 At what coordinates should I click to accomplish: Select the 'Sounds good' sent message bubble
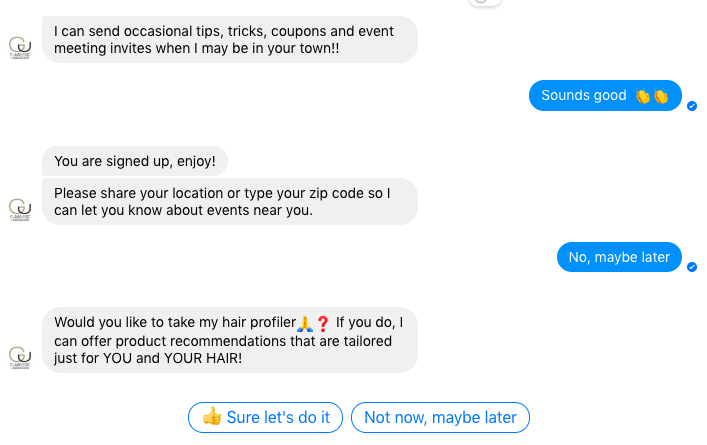coord(605,96)
